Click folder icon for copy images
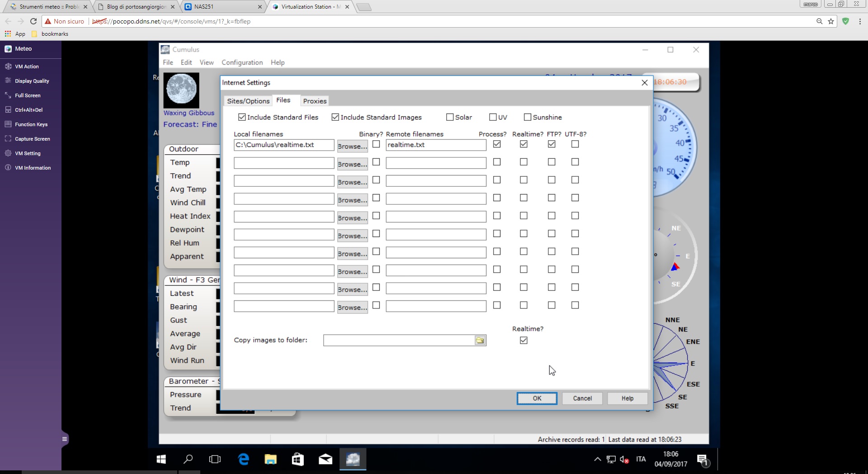Screen dimensions: 868x474 click(480, 341)
